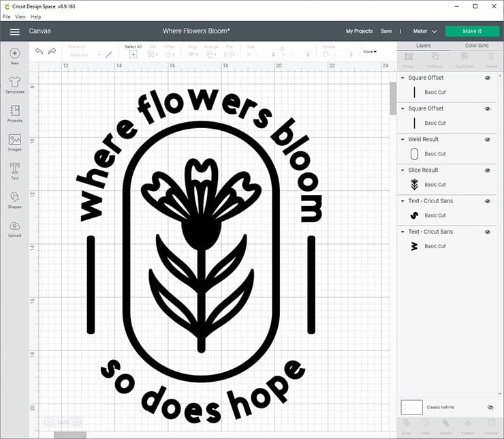Click the Rotate icon in toolbar
The height and width of the screenshot is (439, 504).
click(326, 55)
